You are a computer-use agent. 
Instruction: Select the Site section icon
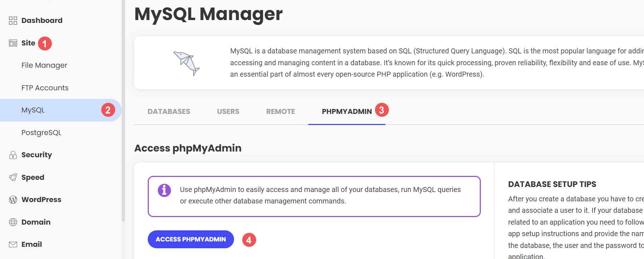click(x=13, y=43)
